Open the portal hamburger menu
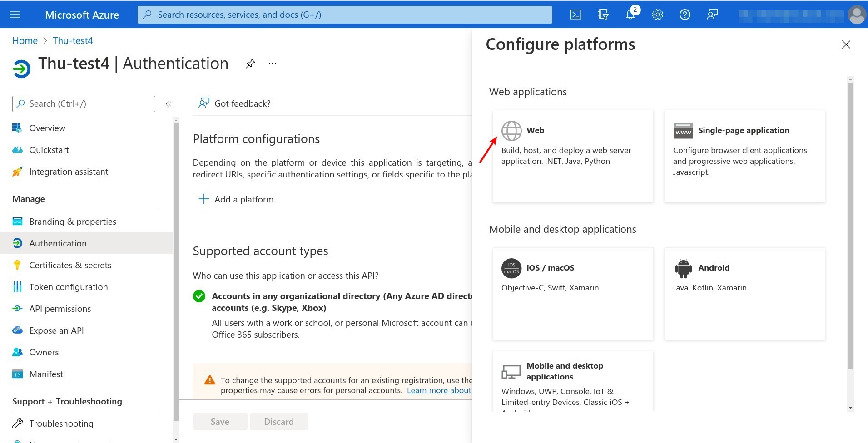This screenshot has height=443, width=868. 15,15
